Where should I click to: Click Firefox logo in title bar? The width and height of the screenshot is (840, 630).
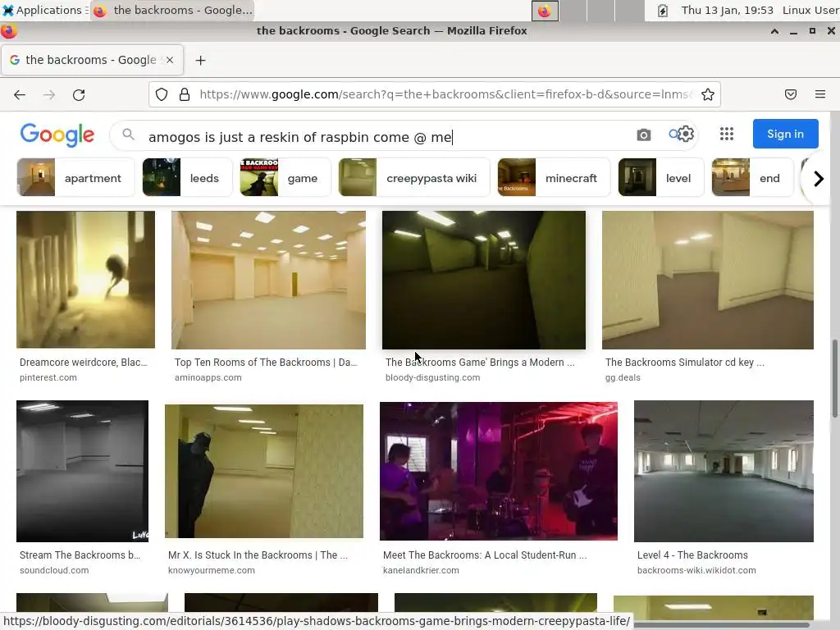pos(9,31)
